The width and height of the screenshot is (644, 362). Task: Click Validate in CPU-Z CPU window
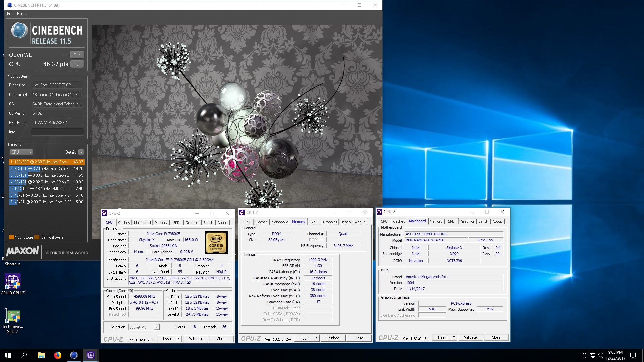click(x=195, y=339)
